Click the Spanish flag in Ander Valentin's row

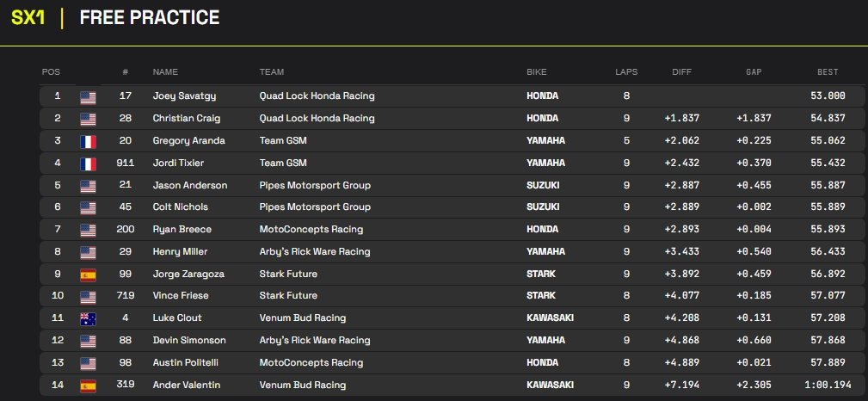tap(88, 386)
